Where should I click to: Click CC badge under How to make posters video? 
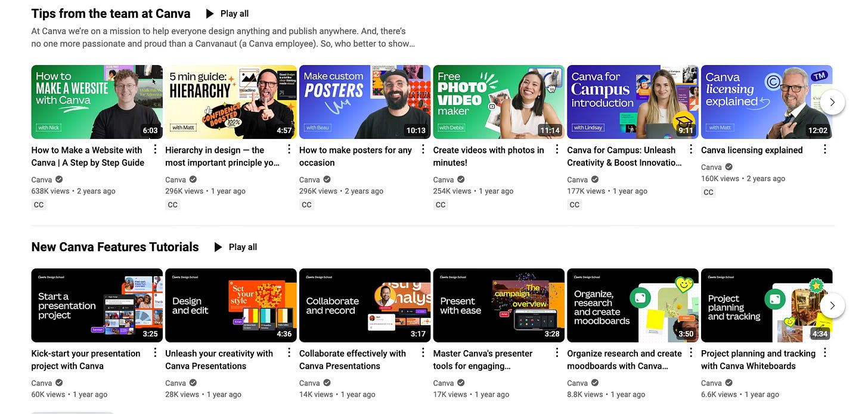[306, 205]
